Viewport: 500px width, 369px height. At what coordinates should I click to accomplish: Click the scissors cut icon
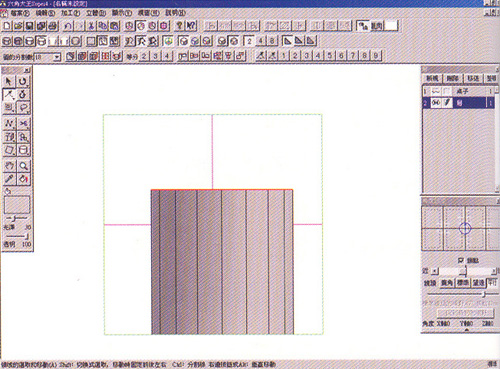pyautogui.click(x=91, y=26)
